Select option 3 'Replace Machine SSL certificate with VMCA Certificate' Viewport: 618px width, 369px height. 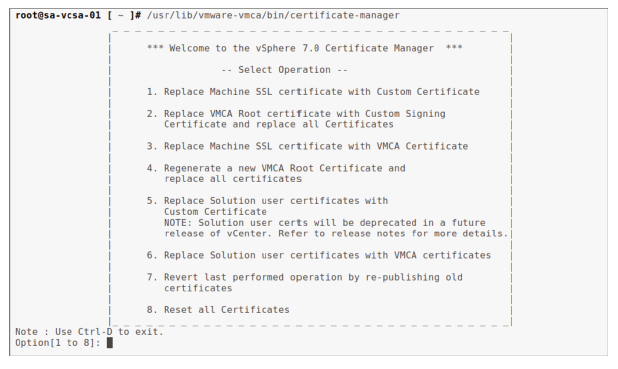tap(307, 146)
